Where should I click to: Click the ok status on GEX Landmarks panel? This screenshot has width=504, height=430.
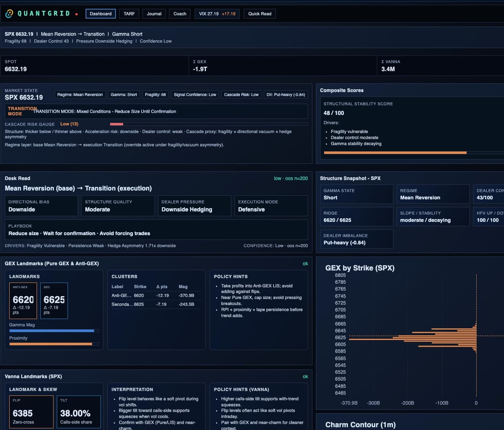(x=305, y=263)
